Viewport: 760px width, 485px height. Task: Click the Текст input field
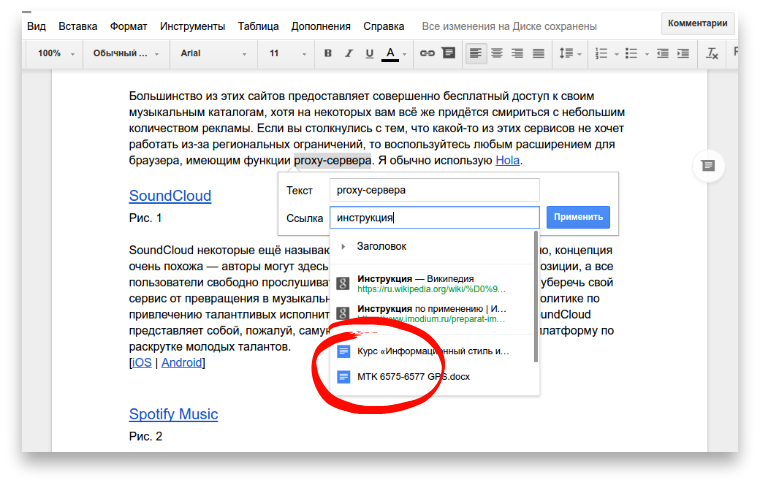434,190
